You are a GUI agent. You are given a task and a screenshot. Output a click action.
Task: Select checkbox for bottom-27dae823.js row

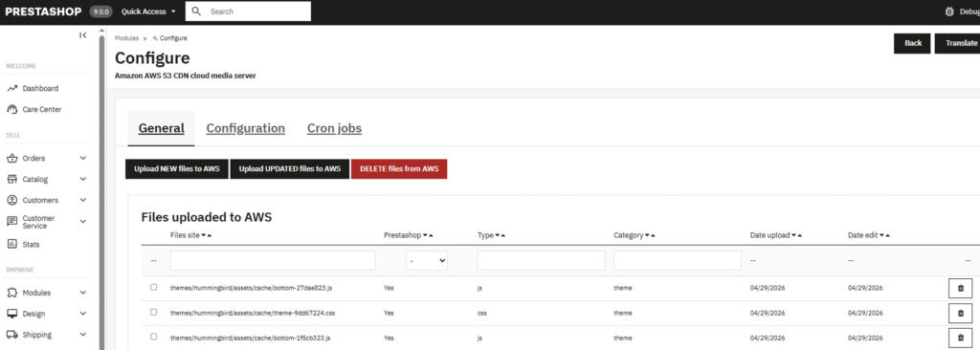pos(154,288)
